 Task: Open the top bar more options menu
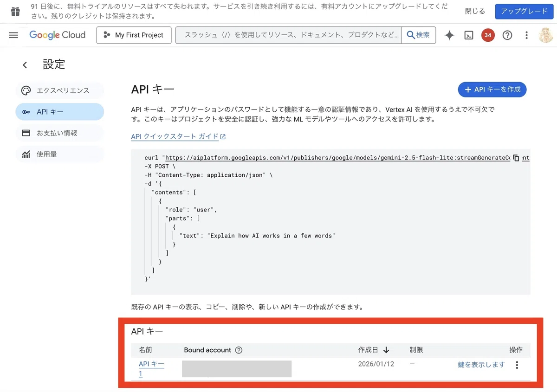click(x=526, y=35)
